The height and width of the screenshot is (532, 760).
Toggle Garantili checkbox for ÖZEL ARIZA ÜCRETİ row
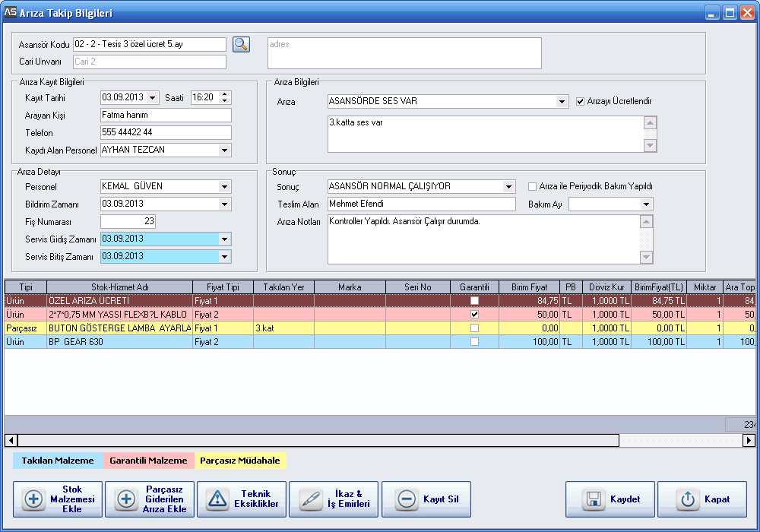(x=474, y=300)
